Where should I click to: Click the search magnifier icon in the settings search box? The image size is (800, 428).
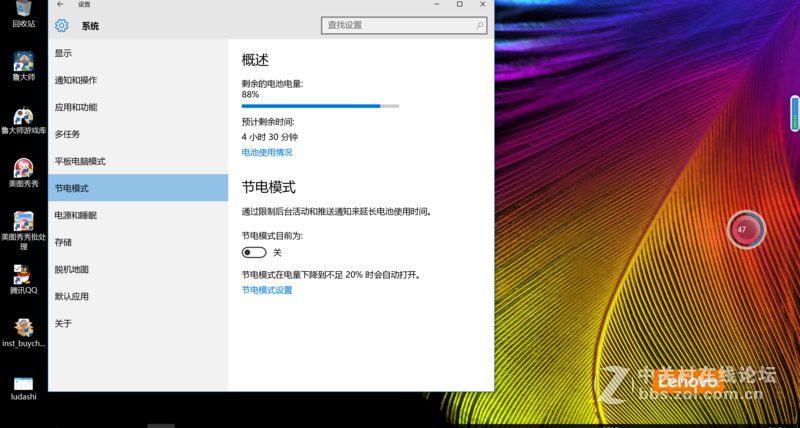point(480,25)
